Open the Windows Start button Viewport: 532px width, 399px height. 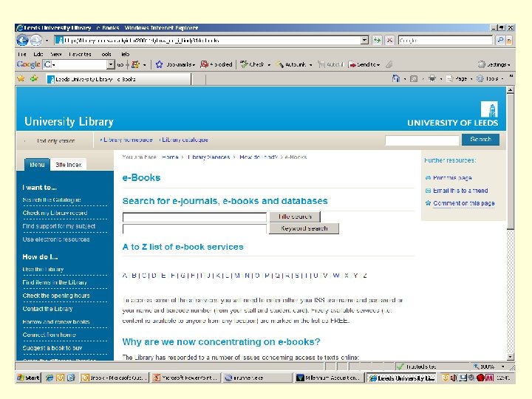pos(29,378)
